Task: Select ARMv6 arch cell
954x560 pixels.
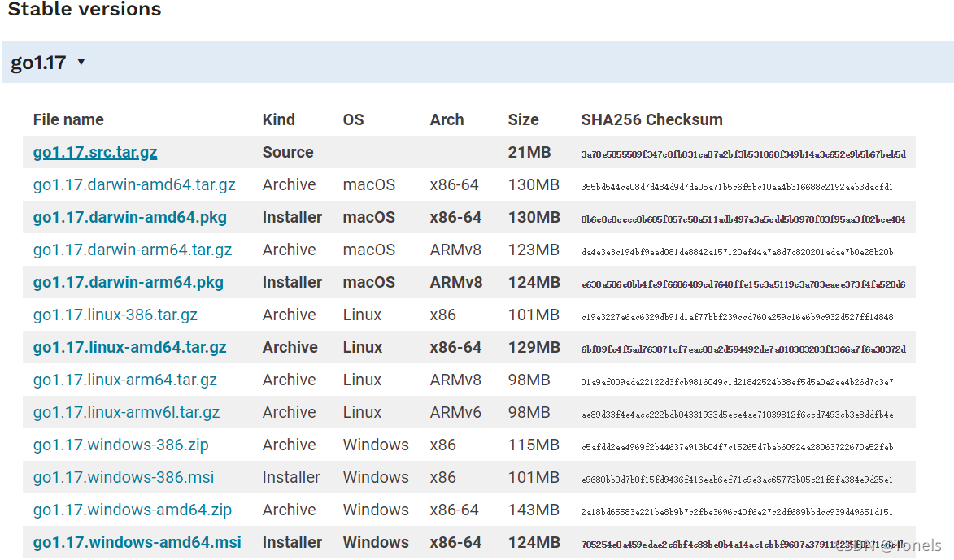Action: [x=455, y=412]
